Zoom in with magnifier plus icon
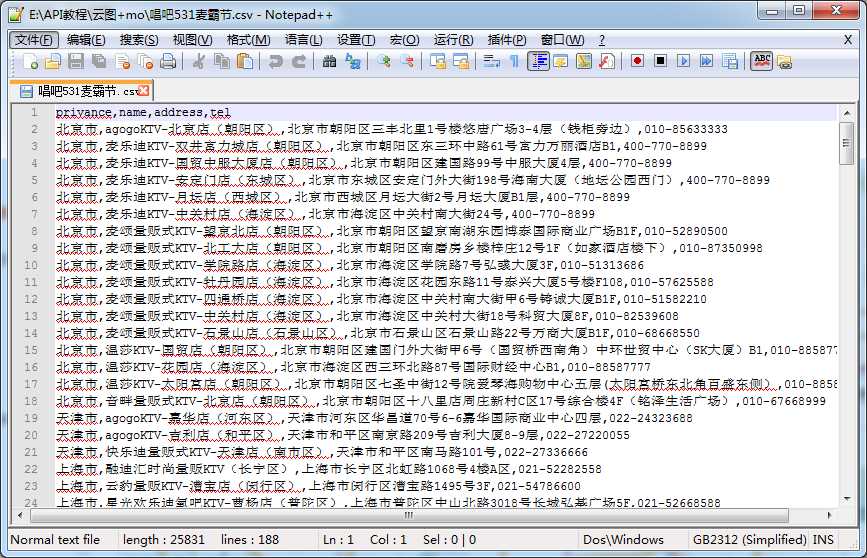Screen dimensions: 867x558 pos(383,61)
